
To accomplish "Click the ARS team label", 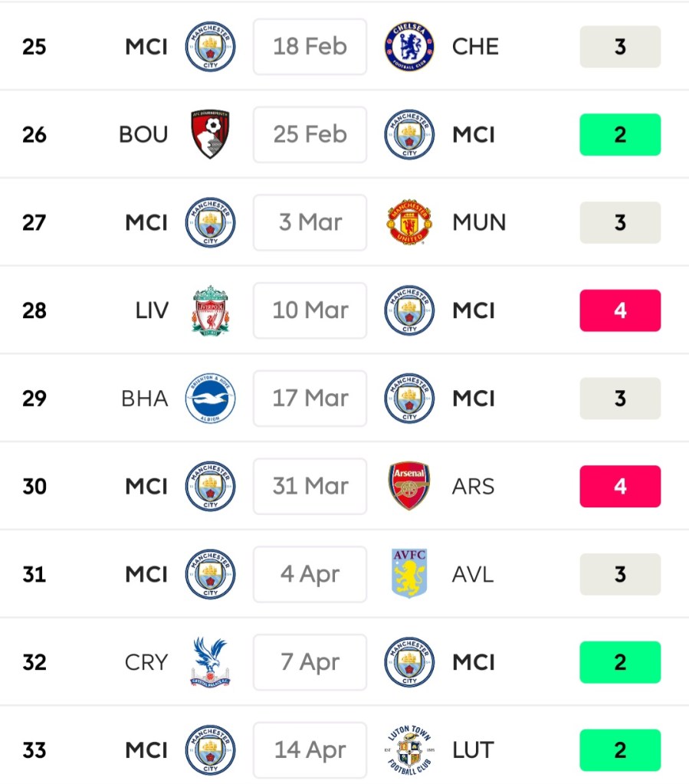I will (x=473, y=487).
